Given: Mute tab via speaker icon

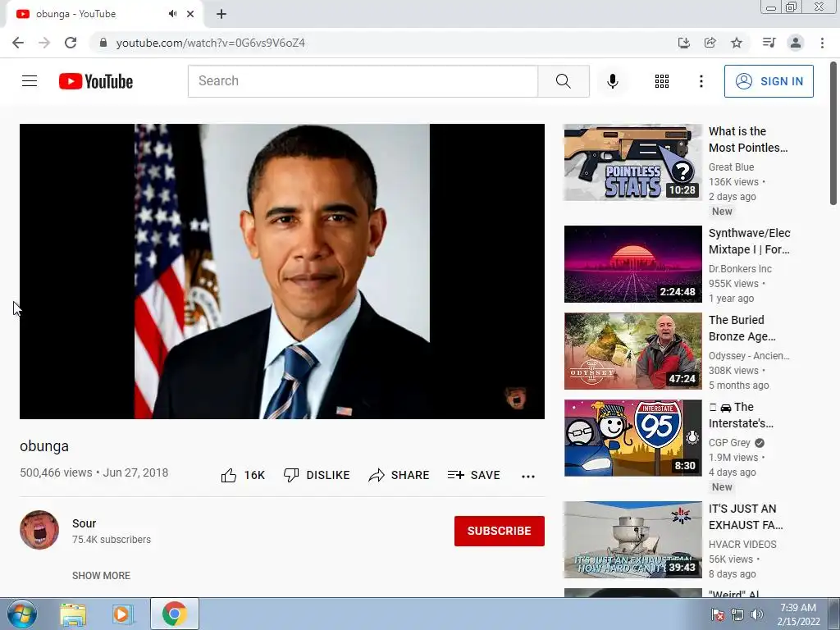Looking at the screenshot, I should (172, 14).
